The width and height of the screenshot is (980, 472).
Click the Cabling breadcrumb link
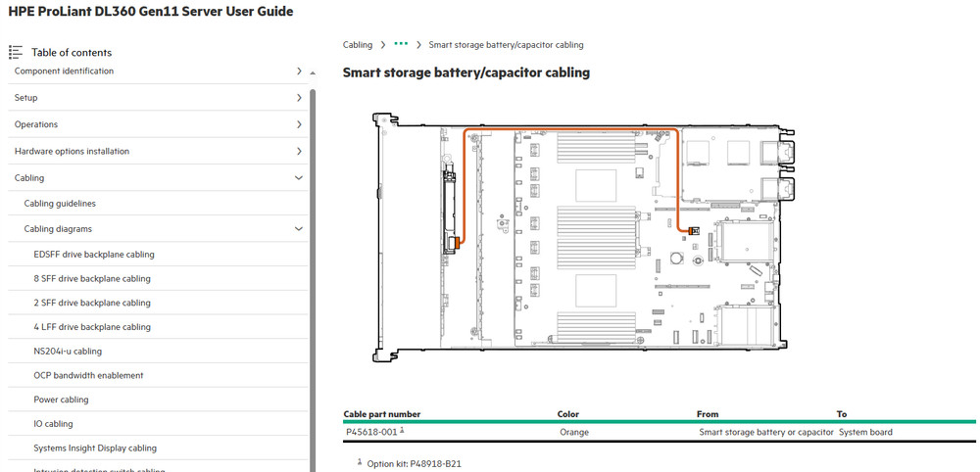tap(358, 45)
